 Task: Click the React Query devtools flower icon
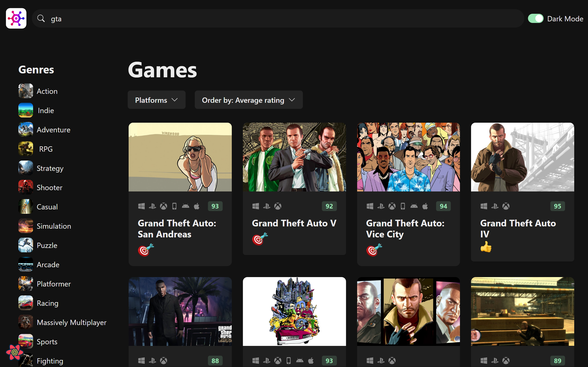(14, 352)
